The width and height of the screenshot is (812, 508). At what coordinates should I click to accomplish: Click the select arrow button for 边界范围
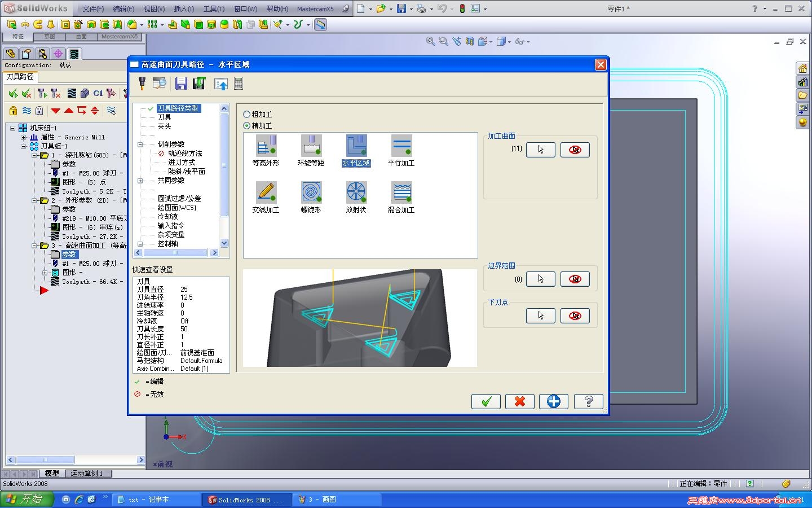coord(541,279)
